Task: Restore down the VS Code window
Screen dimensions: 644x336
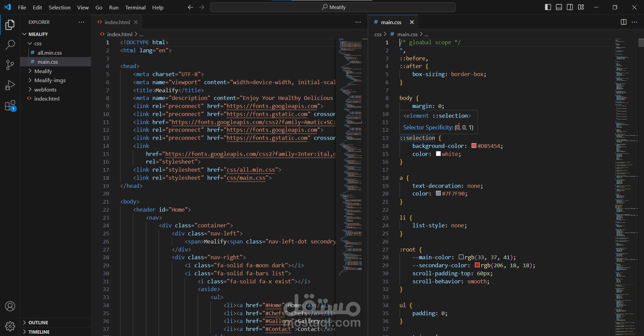Action: [615, 7]
